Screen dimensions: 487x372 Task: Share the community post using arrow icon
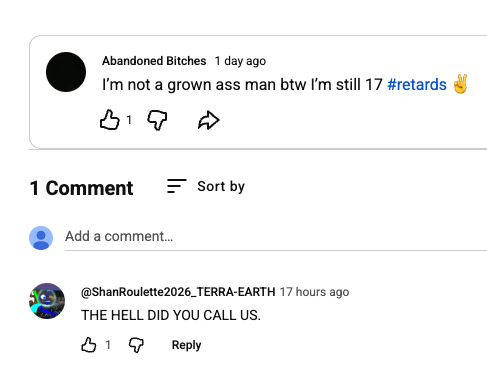209,120
